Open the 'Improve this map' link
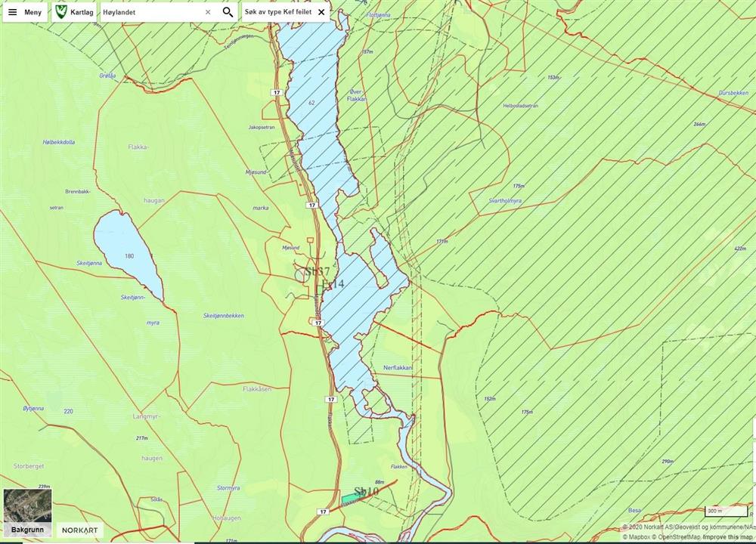Image resolution: width=756 pixels, height=544 pixels. tap(729, 536)
